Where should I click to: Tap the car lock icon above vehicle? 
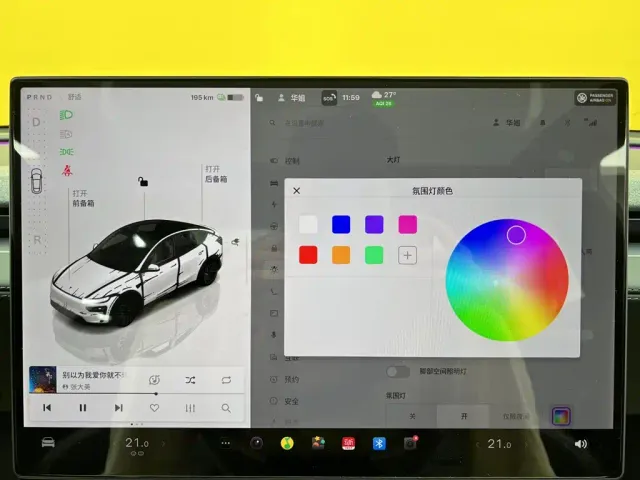click(142, 181)
